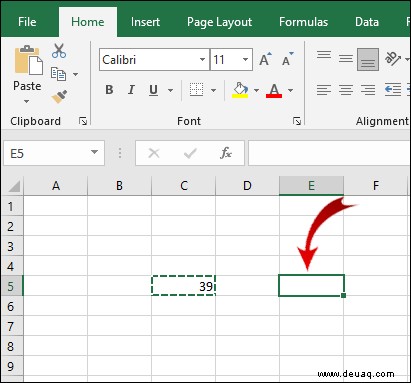This screenshot has width=411, height=383.
Task: Middle align cell contents
Action: [x=346, y=59]
